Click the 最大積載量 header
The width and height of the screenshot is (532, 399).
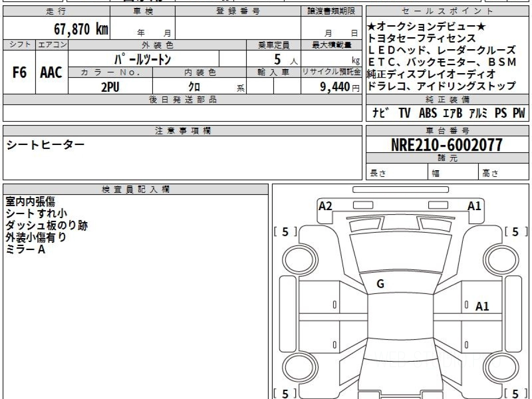click(331, 45)
